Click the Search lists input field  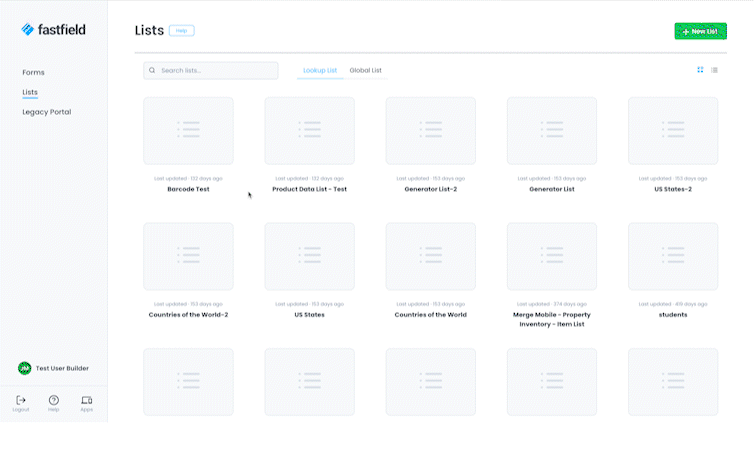click(x=216, y=71)
